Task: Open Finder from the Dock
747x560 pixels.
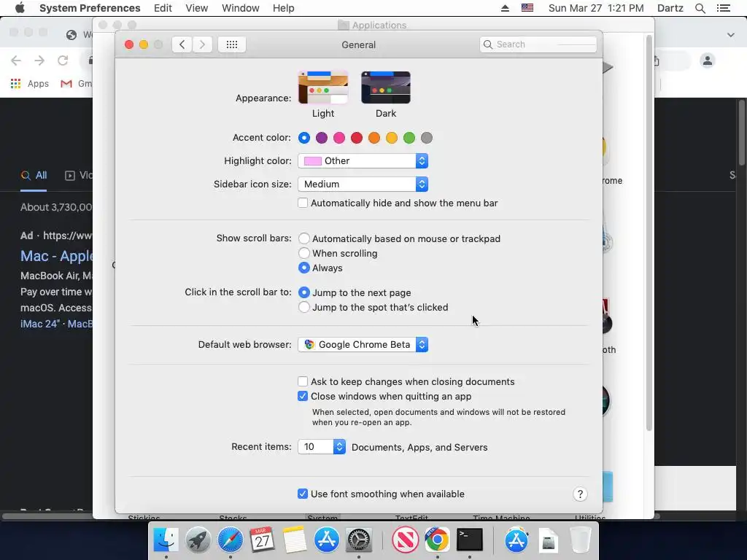Action: point(166,540)
